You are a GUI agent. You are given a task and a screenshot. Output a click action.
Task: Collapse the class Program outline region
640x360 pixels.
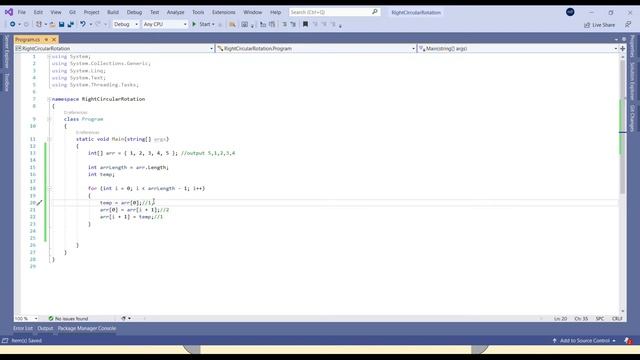click(x=49, y=119)
